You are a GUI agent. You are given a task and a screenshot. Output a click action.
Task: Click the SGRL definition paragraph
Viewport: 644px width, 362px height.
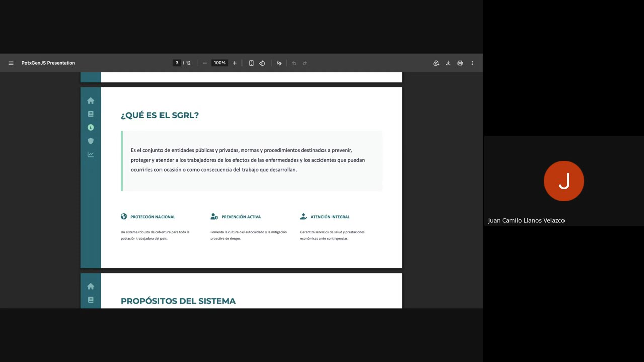click(248, 160)
